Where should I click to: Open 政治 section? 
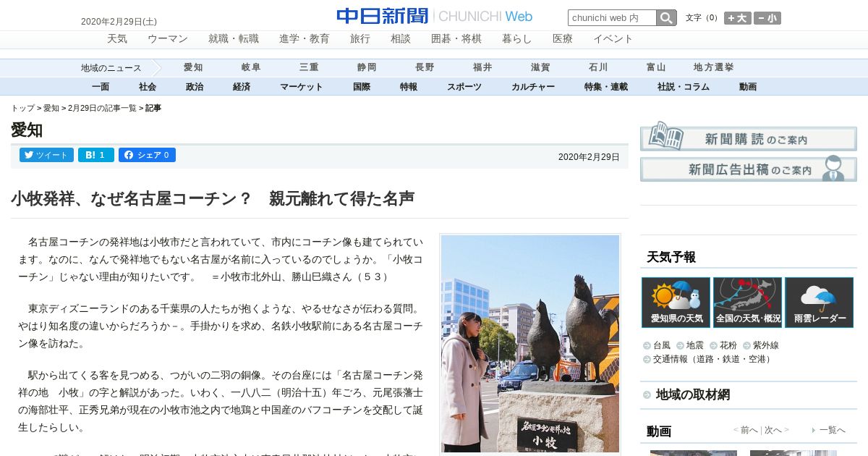click(195, 87)
